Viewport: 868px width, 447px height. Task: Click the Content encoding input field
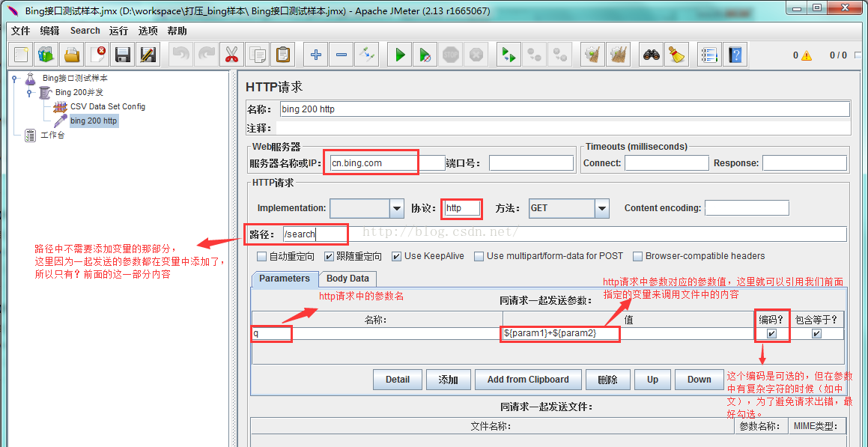pyautogui.click(x=747, y=208)
